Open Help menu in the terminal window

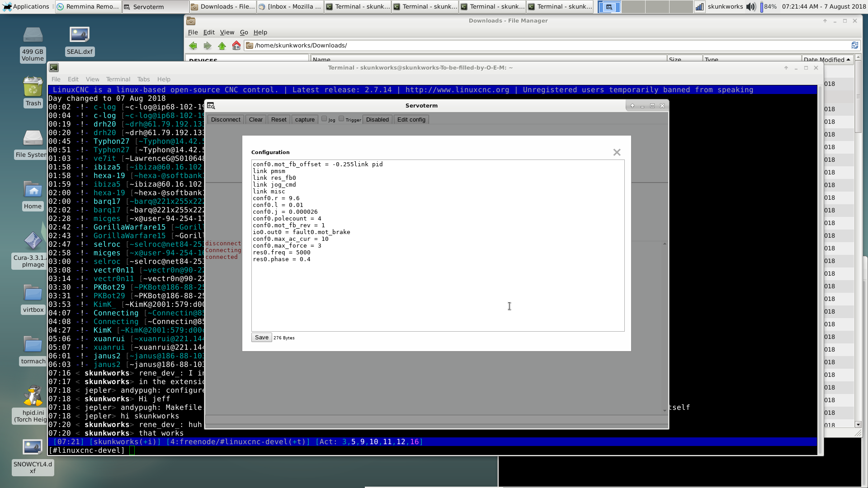pyautogui.click(x=164, y=79)
